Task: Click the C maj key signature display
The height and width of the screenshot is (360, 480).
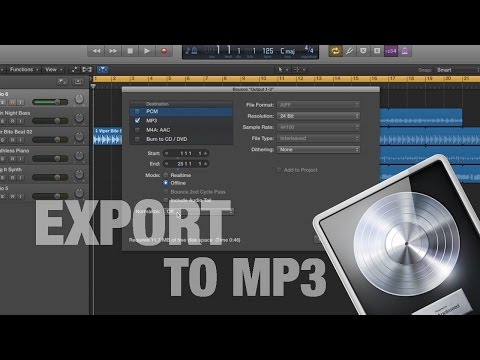Action: (288, 51)
